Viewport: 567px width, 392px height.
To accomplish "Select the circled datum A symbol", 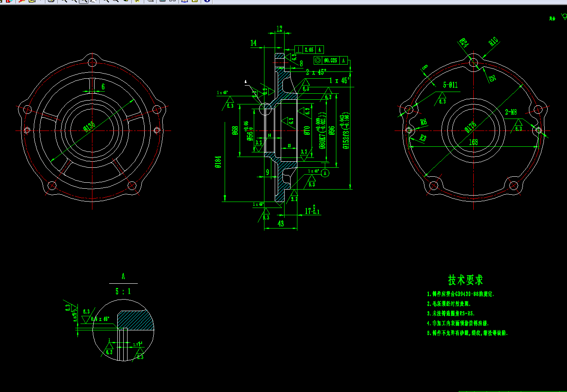I will (325, 173).
